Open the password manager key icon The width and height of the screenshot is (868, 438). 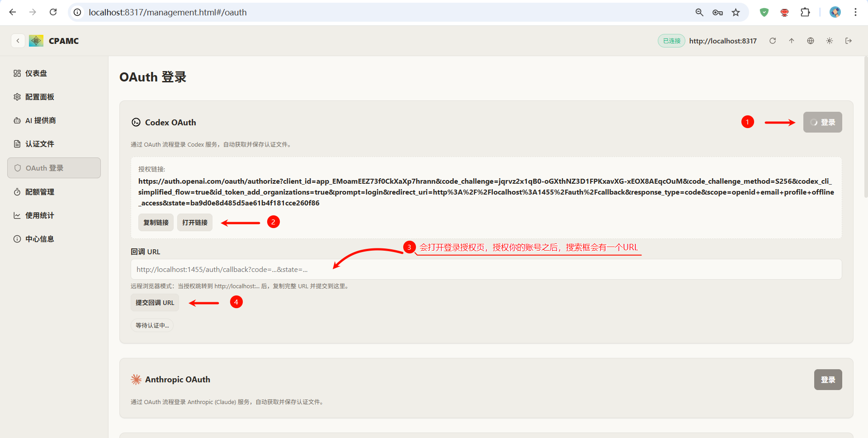[x=717, y=12]
